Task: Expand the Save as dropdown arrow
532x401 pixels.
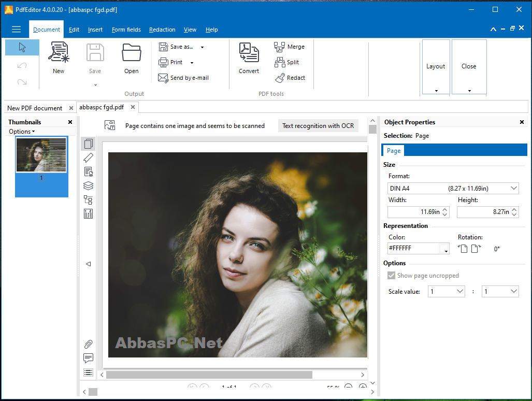Action: 202,47
